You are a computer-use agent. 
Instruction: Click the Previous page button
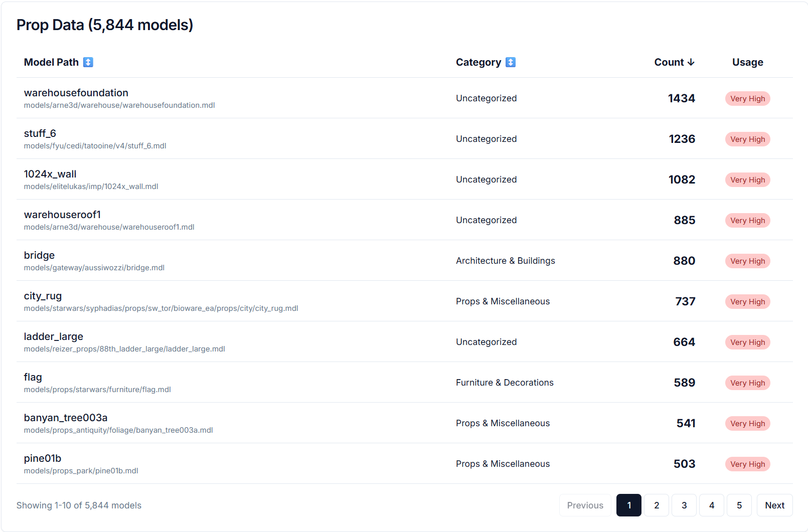click(x=585, y=505)
